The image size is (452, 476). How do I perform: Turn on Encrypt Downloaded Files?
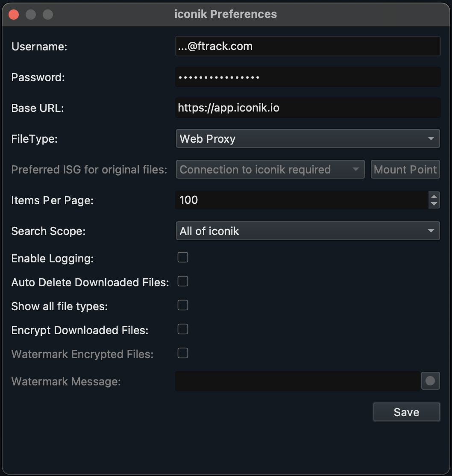pos(182,329)
